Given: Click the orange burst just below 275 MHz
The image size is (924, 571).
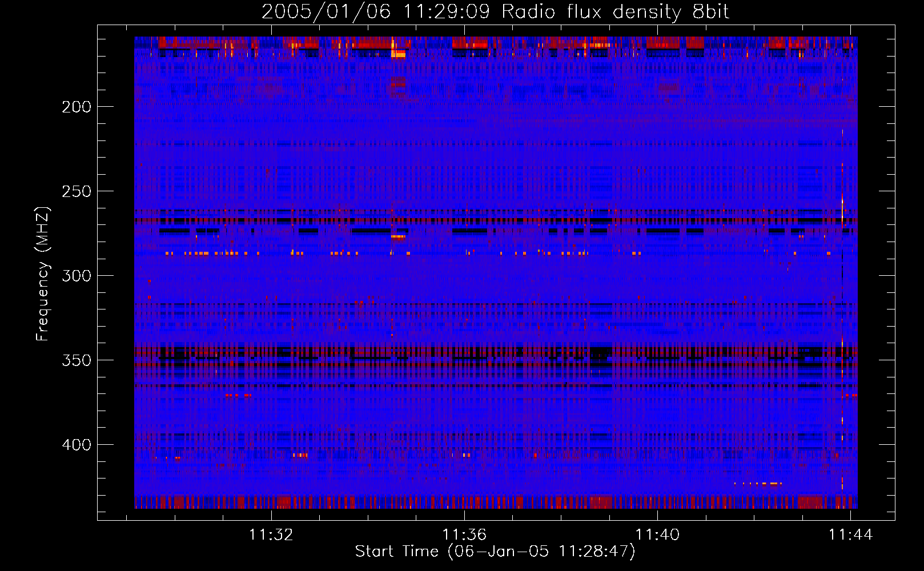Looking at the screenshot, I should pyautogui.click(x=397, y=236).
